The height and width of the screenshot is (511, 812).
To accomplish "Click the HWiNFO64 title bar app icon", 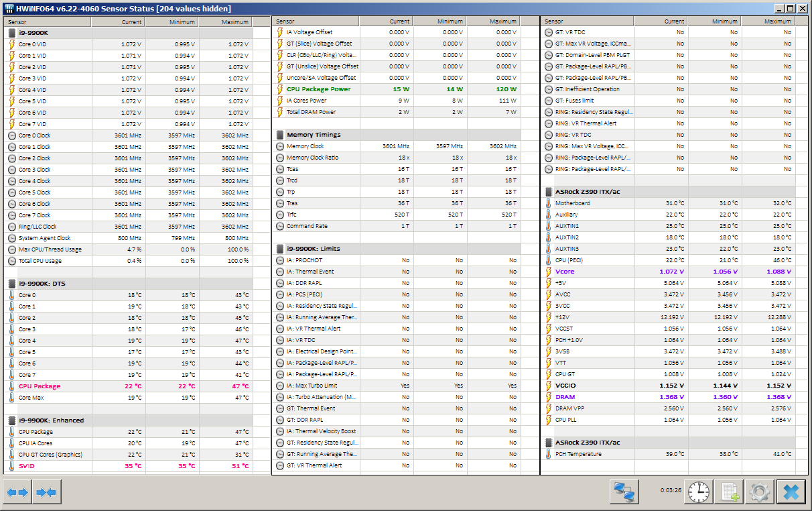I will (9, 9).
